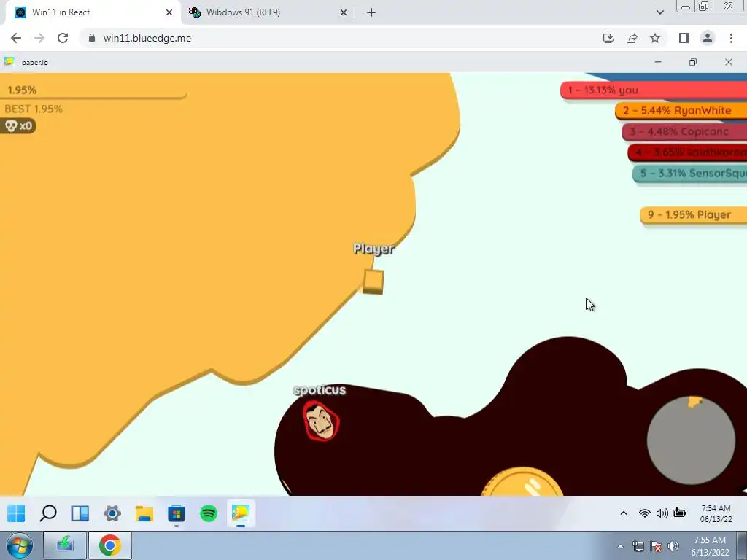The height and width of the screenshot is (560, 747).
Task: Share this page via the share icon
Action: pos(632,38)
